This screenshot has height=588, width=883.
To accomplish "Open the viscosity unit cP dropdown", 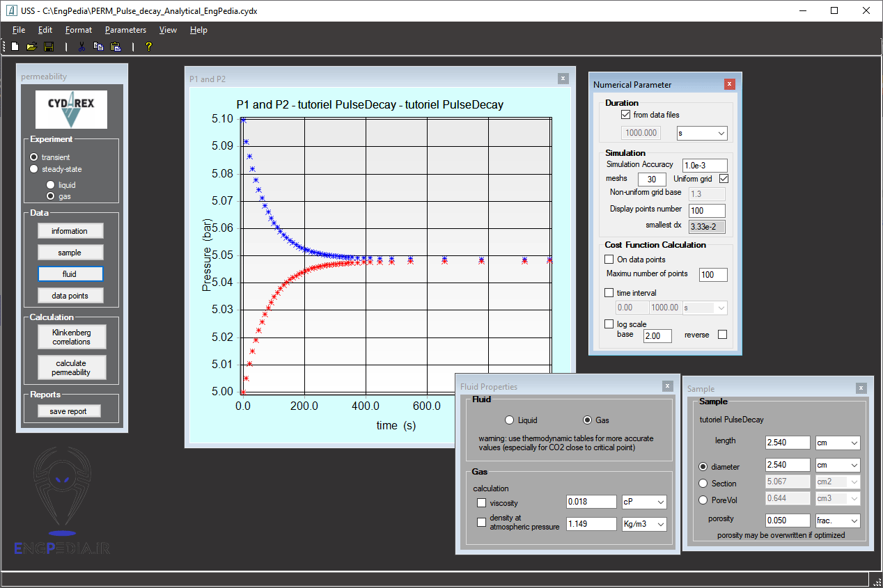I will [x=644, y=502].
